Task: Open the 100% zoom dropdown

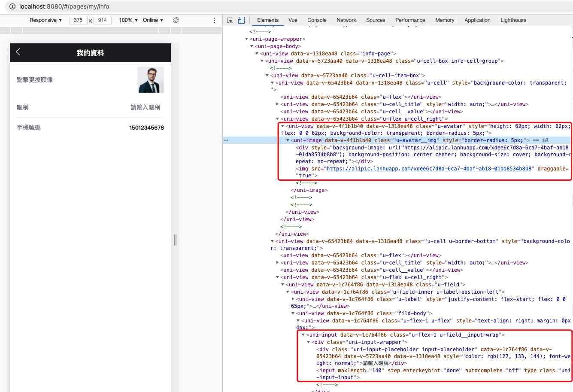Action: tap(128, 20)
